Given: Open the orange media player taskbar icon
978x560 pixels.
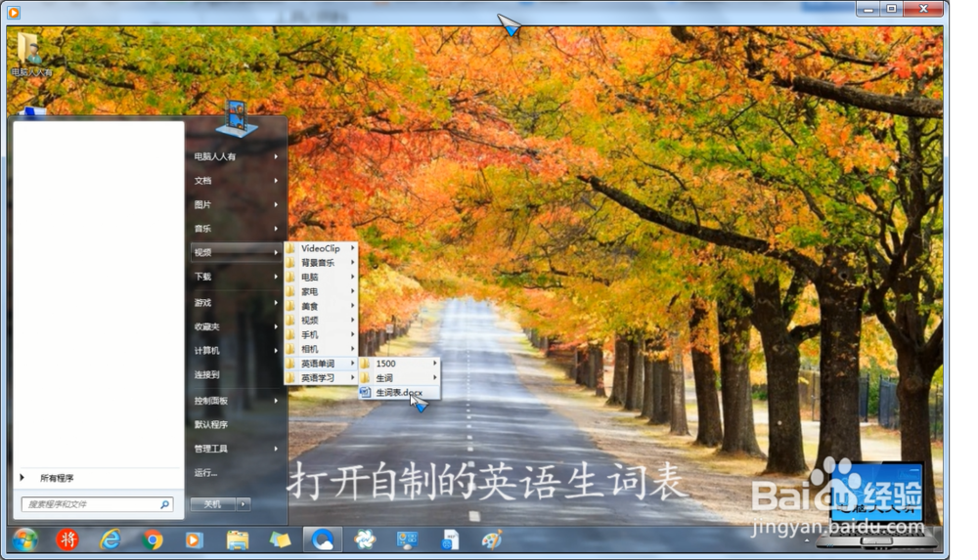Looking at the screenshot, I should click(x=195, y=539).
